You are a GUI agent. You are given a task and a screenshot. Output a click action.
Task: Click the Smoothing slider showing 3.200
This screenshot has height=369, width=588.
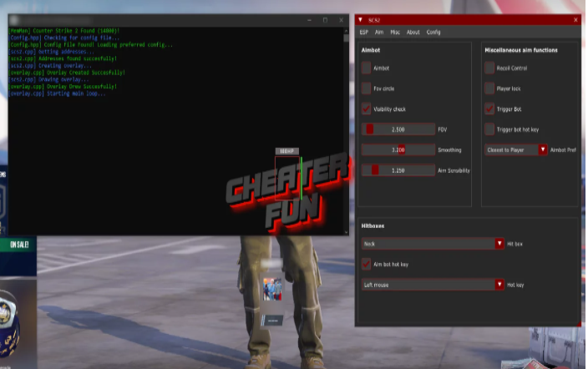[398, 149]
